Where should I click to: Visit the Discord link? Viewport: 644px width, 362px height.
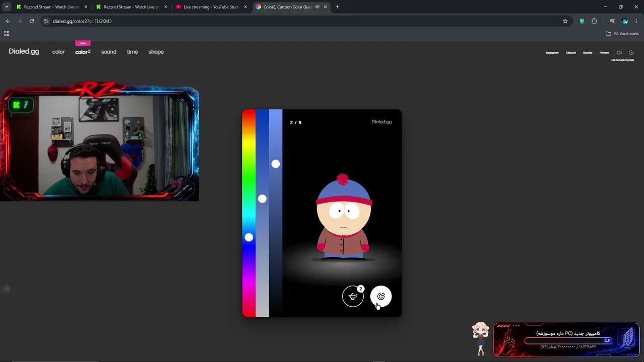[571, 53]
